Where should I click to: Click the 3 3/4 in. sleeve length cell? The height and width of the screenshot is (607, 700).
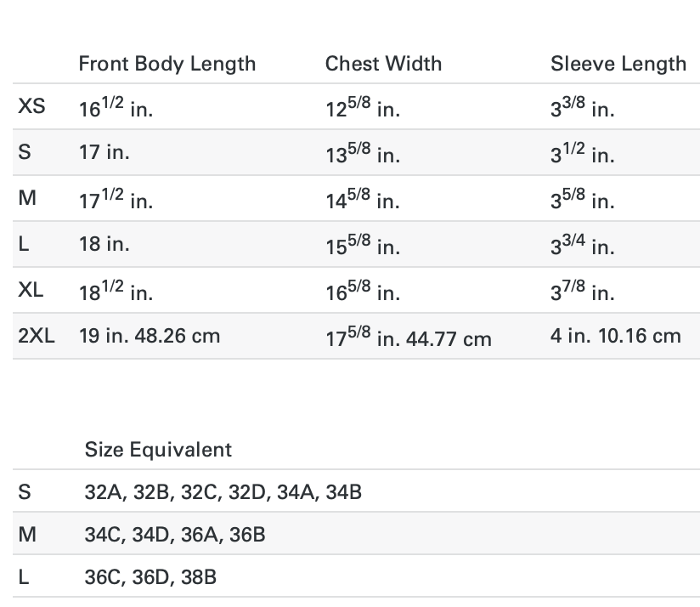(x=582, y=247)
